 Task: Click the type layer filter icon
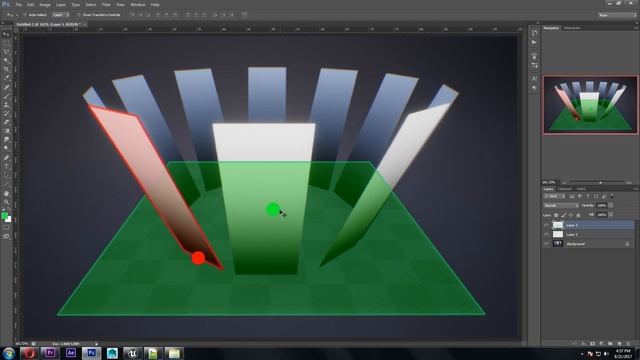(x=588, y=196)
